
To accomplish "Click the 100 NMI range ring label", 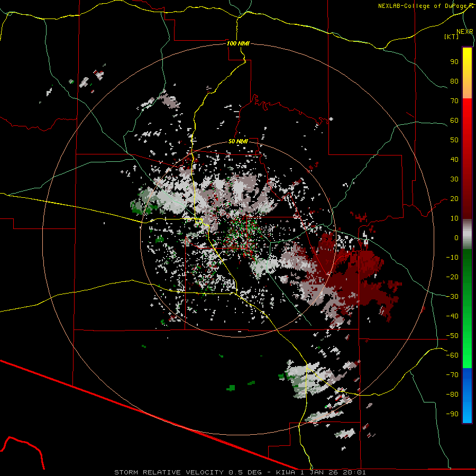I will [x=238, y=43].
